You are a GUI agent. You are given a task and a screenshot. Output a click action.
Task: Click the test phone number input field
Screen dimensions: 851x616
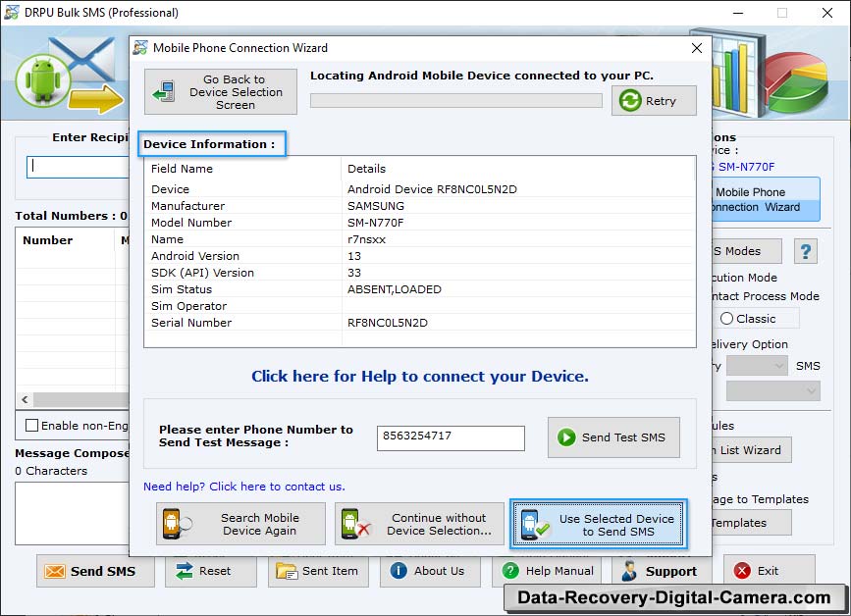pyautogui.click(x=451, y=438)
